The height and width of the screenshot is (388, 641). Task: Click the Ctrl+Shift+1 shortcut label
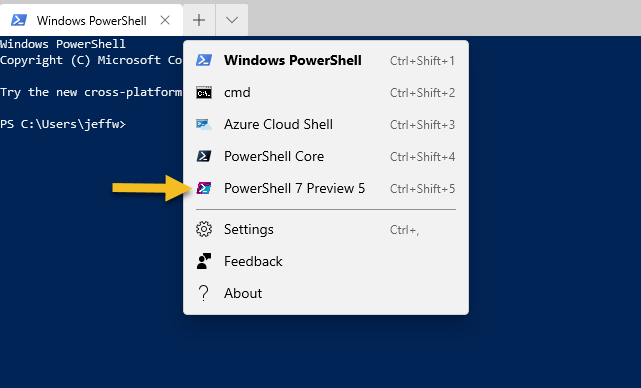pos(422,61)
